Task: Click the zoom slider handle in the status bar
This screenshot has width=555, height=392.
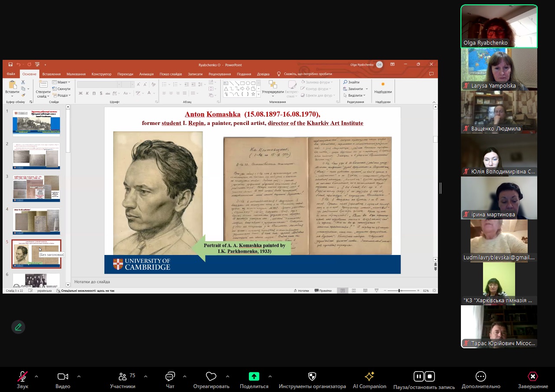Action: click(x=399, y=291)
